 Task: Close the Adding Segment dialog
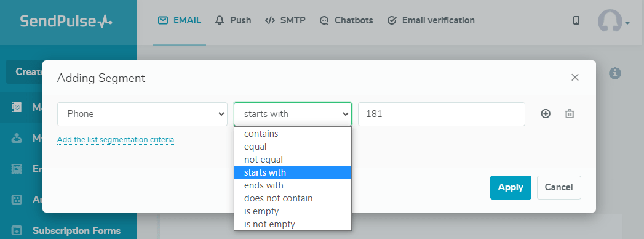click(x=574, y=78)
